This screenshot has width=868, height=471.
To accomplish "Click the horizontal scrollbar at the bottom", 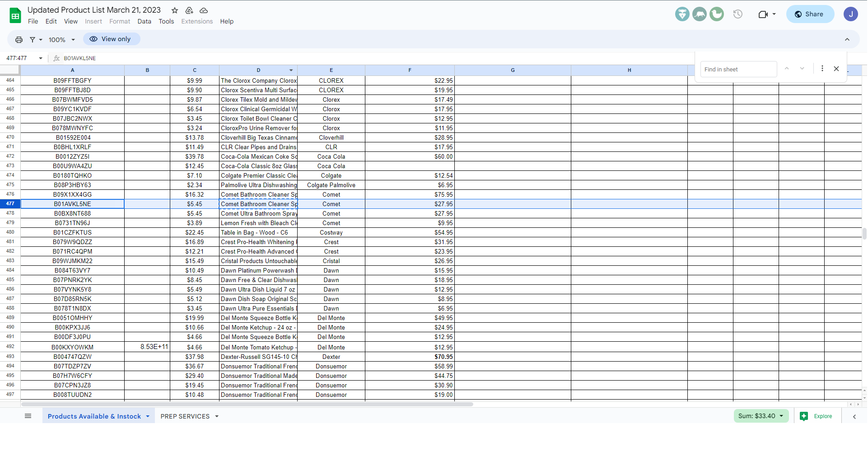I will point(247,405).
